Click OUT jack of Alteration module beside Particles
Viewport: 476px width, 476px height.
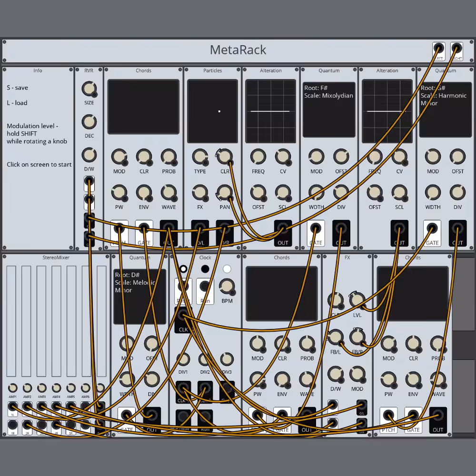pyautogui.click(x=283, y=228)
